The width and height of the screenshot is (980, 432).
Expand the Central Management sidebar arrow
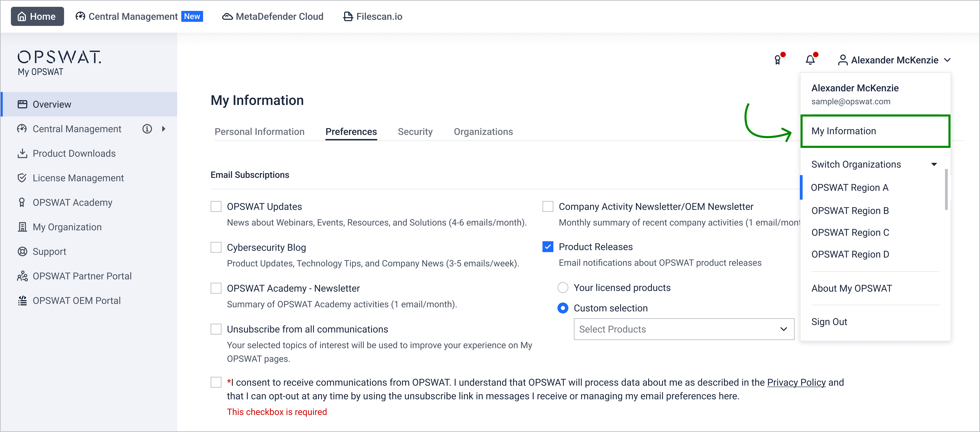pyautogui.click(x=164, y=129)
